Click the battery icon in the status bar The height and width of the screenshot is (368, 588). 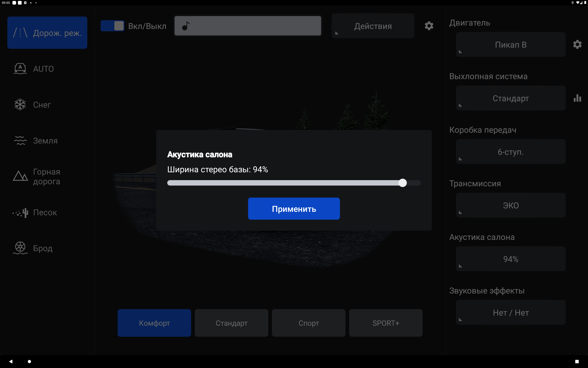585,3
